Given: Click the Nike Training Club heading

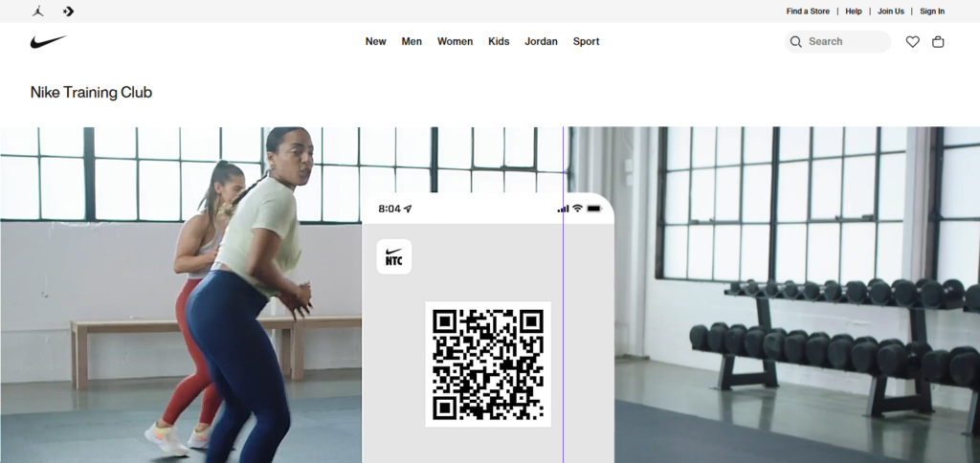Looking at the screenshot, I should pos(91,93).
